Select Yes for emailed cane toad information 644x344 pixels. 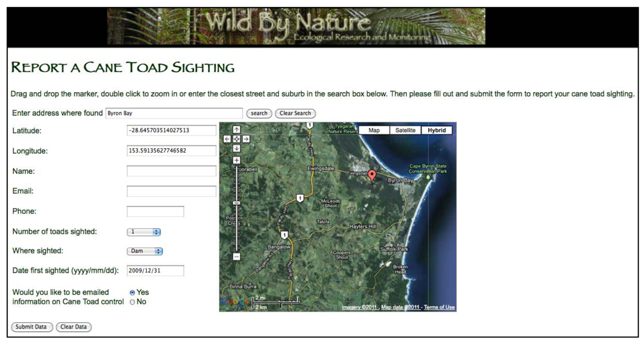(133, 292)
